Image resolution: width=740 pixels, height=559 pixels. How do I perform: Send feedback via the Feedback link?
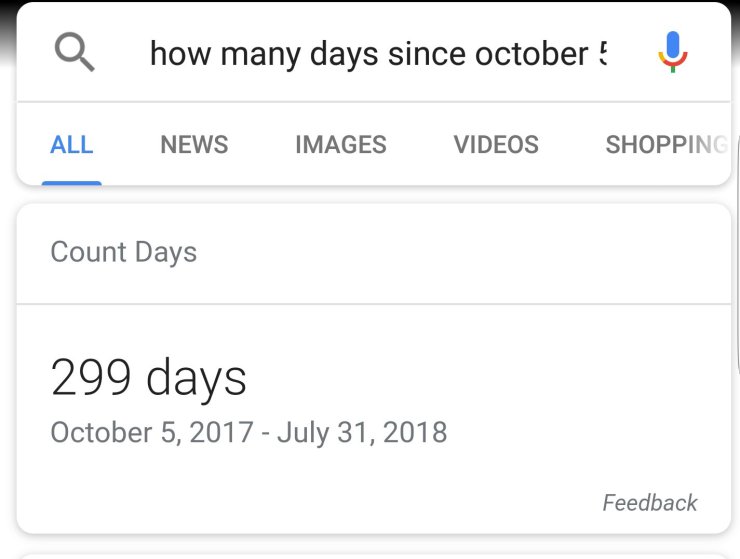coord(650,503)
